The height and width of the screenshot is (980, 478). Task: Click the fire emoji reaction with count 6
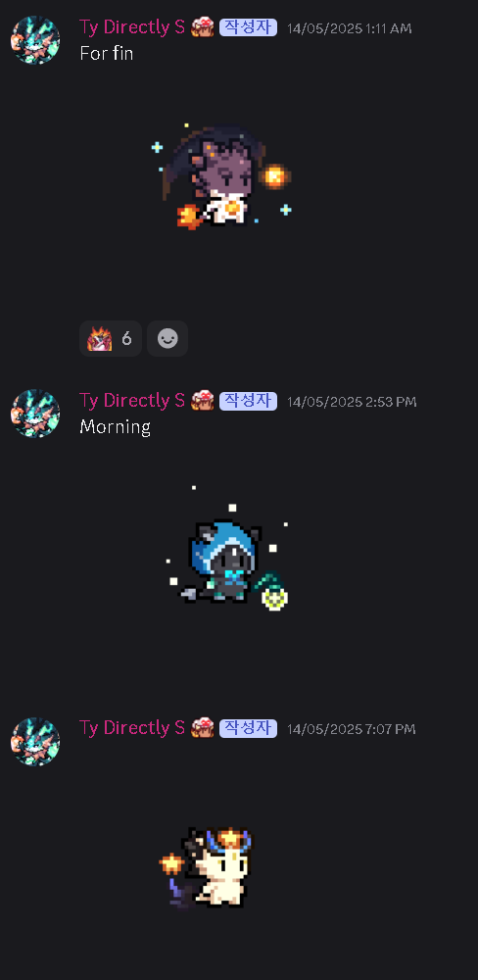point(110,339)
